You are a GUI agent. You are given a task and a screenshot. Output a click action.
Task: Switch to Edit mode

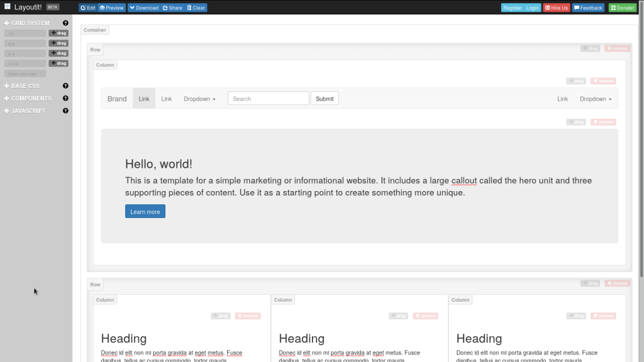pyautogui.click(x=88, y=8)
